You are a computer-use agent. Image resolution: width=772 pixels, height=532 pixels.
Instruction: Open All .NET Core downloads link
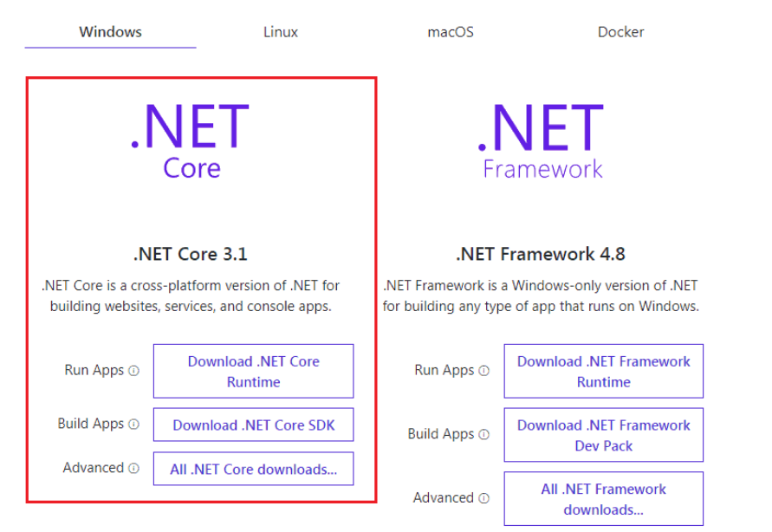click(x=254, y=469)
